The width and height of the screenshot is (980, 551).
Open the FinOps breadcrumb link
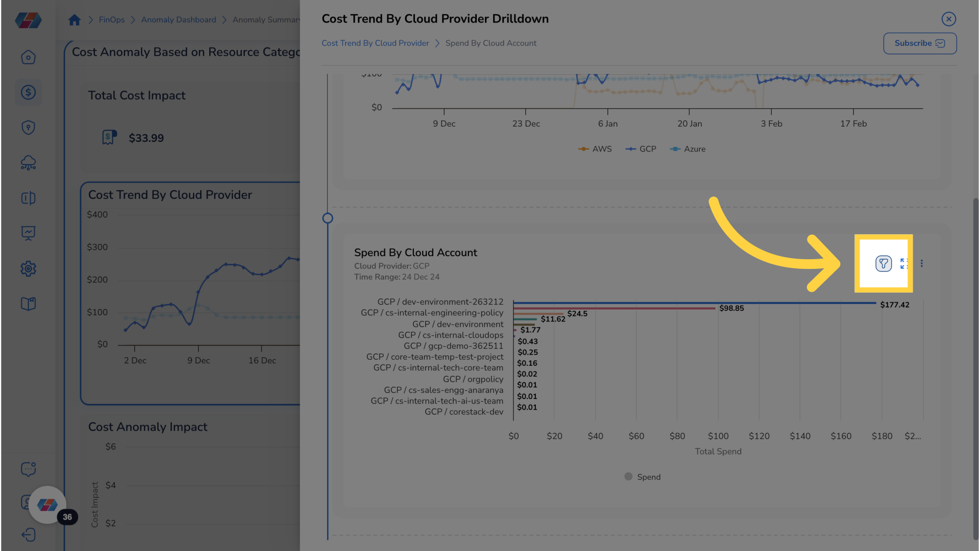pyautogui.click(x=112, y=20)
